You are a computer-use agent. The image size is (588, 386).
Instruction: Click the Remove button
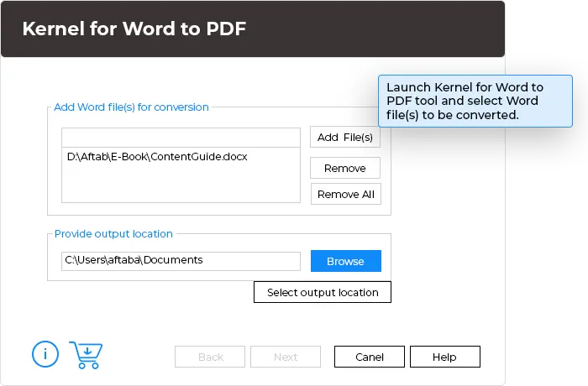coord(345,168)
